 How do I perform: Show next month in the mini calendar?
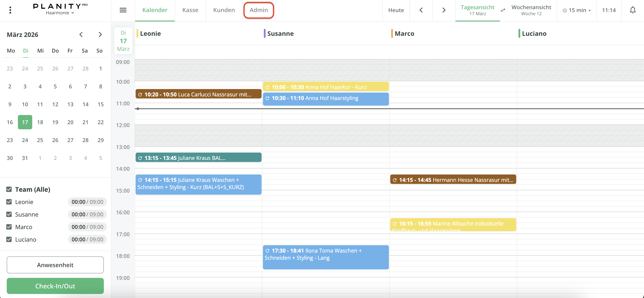(100, 34)
